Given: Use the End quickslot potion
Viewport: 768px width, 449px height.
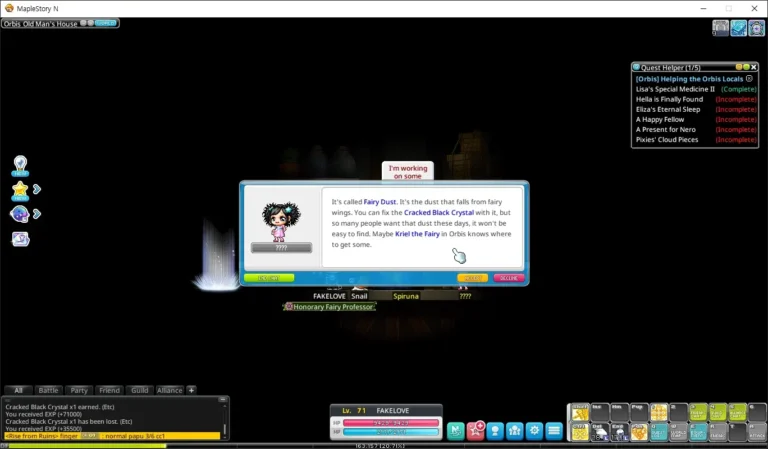Looking at the screenshot, I should (620, 432).
